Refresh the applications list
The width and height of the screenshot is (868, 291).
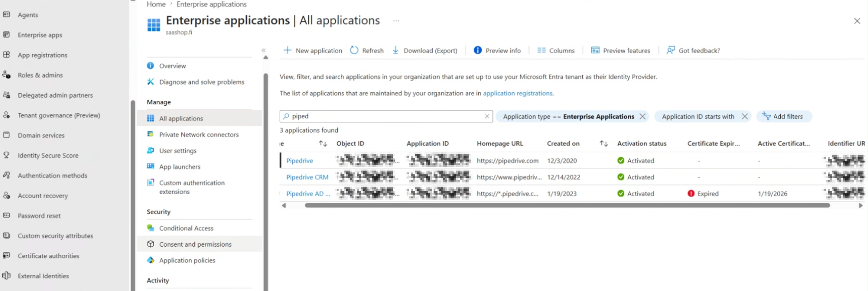point(367,51)
